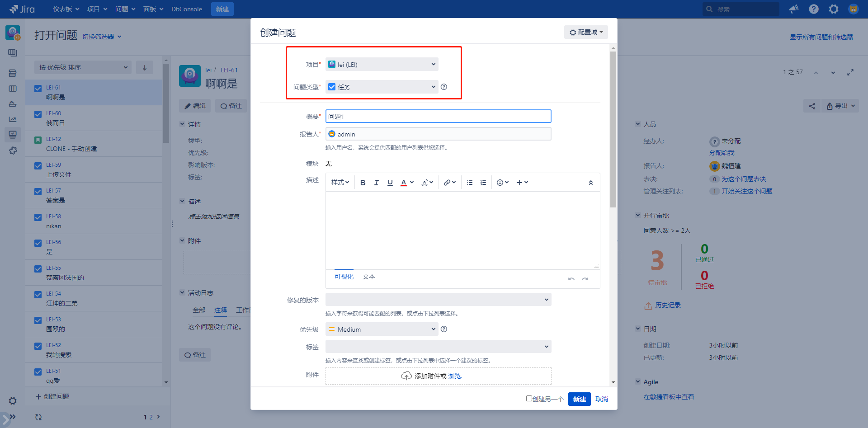868x428 pixels.
Task: Insert a bullet list in description
Action: [x=470, y=183]
